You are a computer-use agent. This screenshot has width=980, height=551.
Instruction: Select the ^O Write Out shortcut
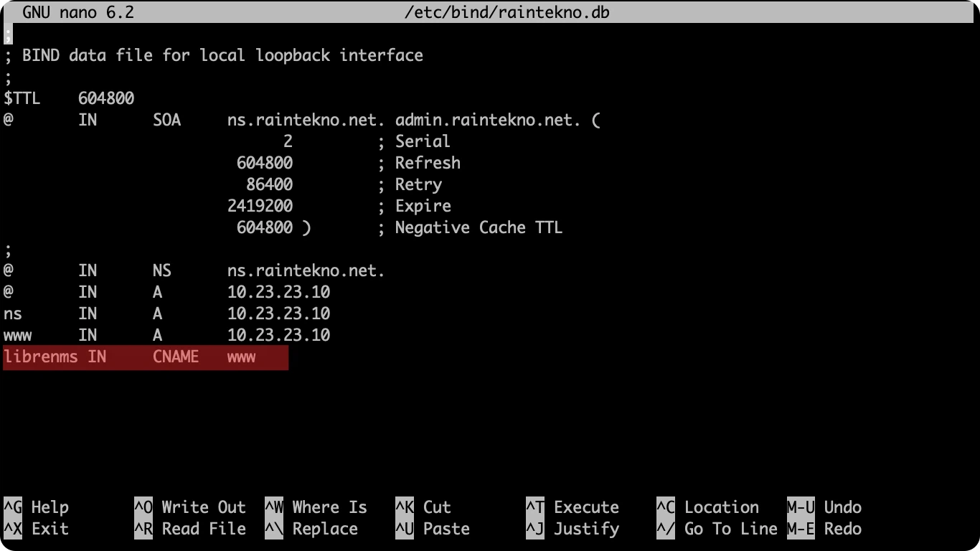190,507
